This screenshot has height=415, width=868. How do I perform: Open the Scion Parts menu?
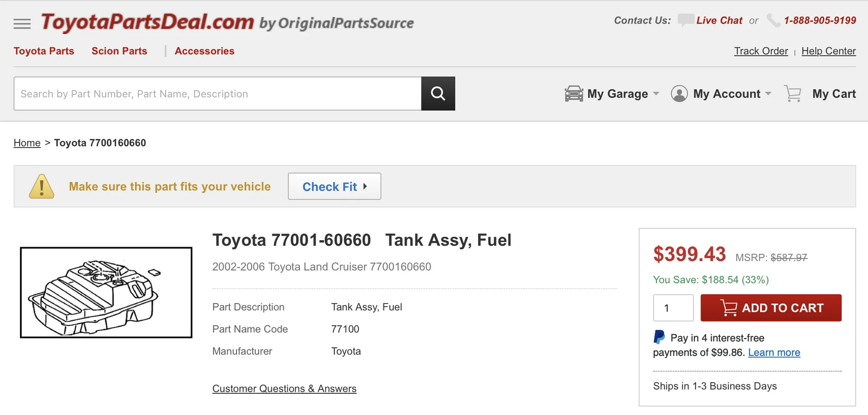pos(119,51)
